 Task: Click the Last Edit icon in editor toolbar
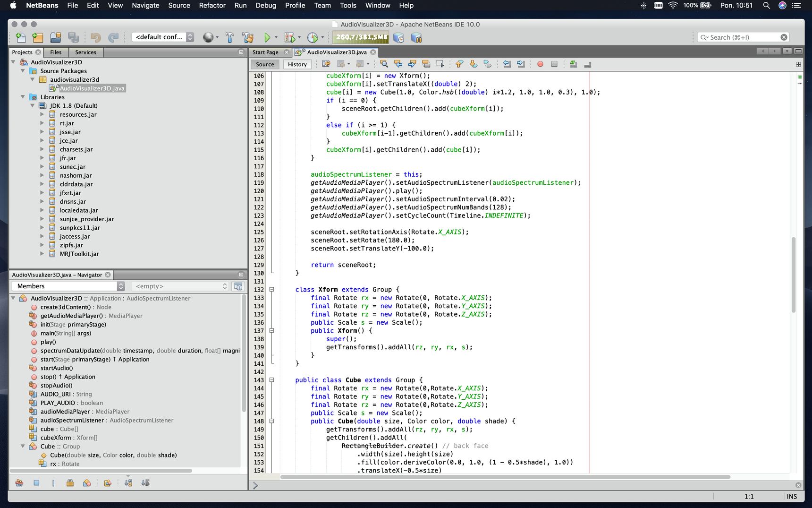coord(326,64)
